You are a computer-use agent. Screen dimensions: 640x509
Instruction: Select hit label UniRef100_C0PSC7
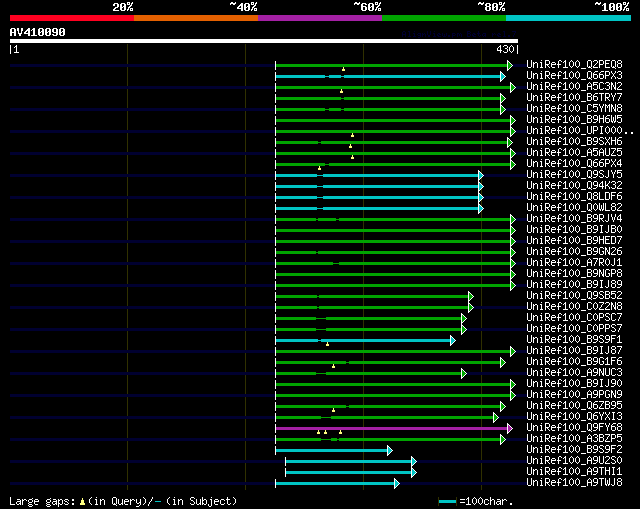[x=574, y=318]
